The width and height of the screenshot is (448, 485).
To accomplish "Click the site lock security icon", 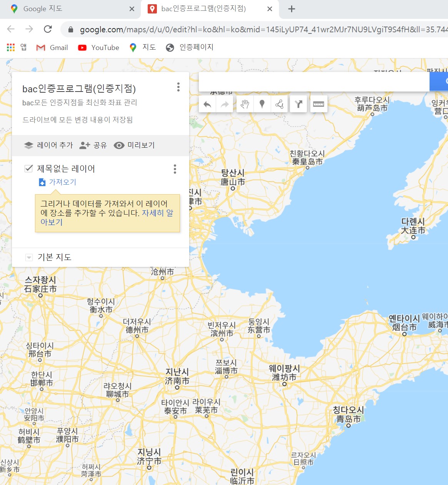I will pos(71,30).
